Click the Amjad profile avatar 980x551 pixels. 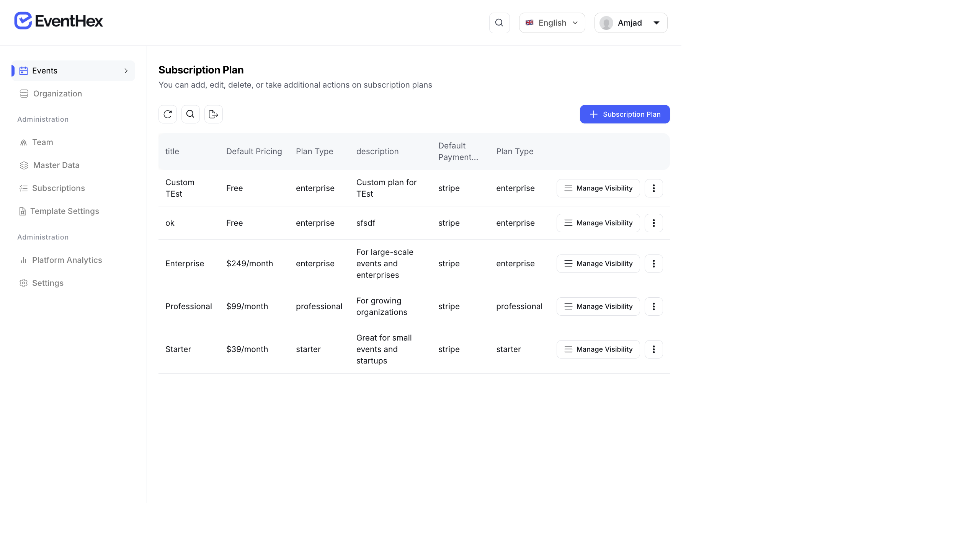(606, 23)
